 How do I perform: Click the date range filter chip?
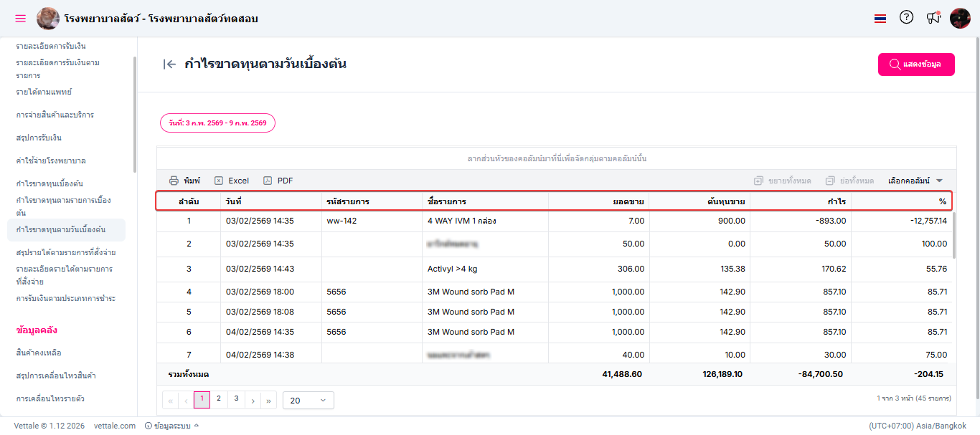[217, 123]
